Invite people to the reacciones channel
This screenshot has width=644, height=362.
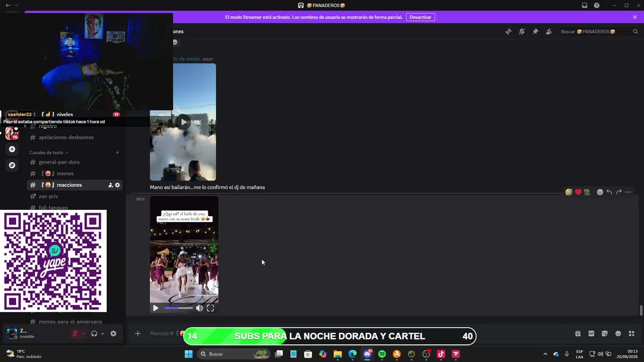point(110,185)
